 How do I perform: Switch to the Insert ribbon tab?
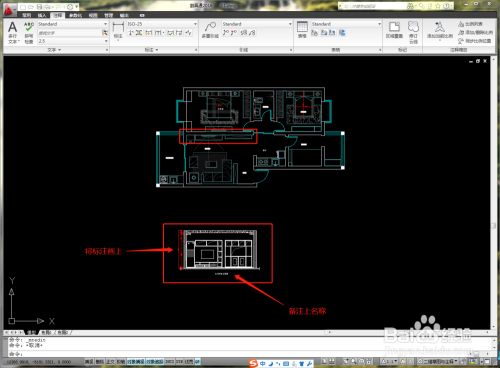(42, 15)
